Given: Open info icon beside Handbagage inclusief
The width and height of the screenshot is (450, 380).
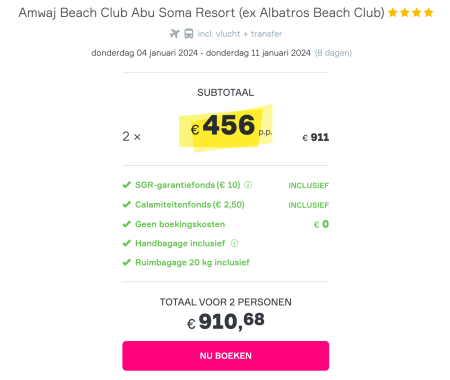Looking at the screenshot, I should (x=234, y=243).
